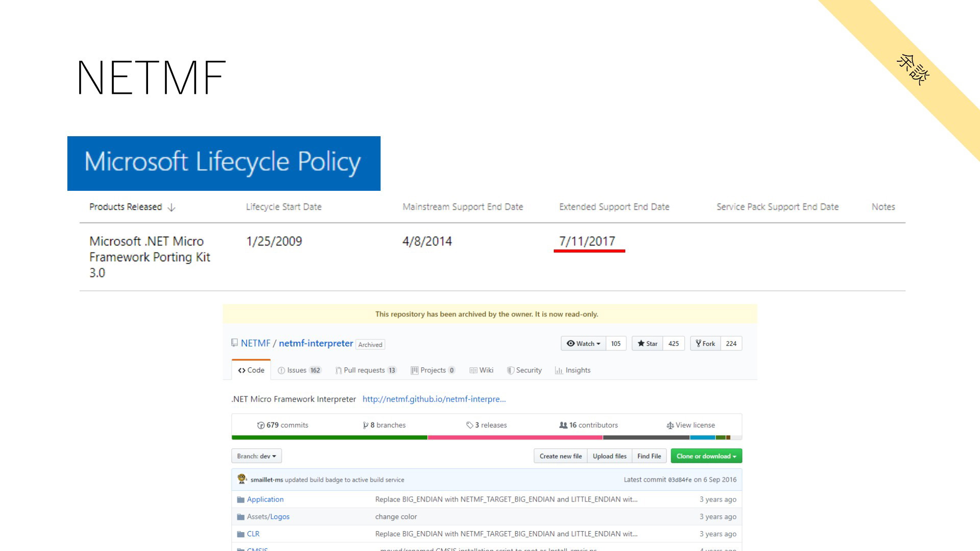
Task: Click the branches icon
Action: 365,425
